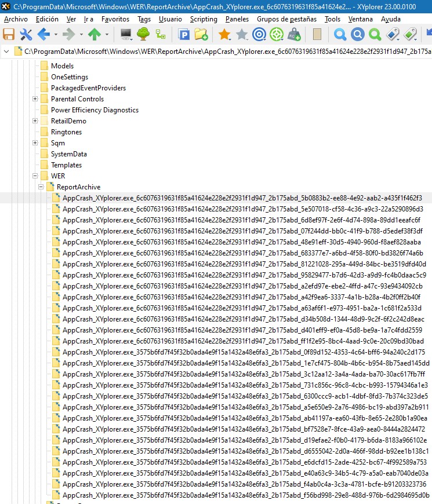Open the forward history dropdown arrow

point(81,34)
